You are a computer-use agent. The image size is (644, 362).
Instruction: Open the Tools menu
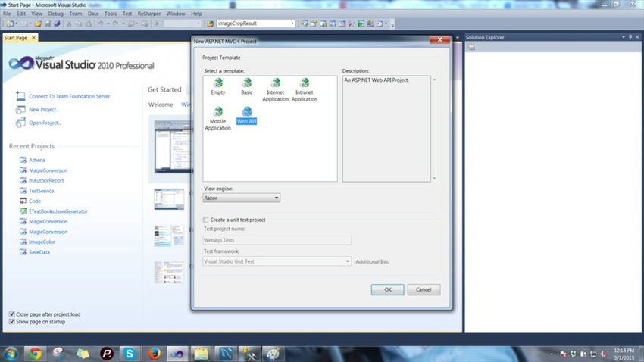[x=111, y=14]
